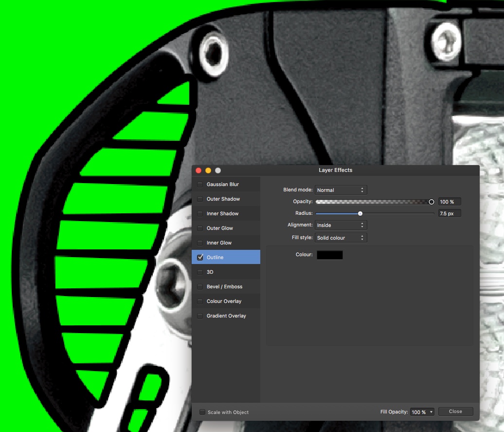Turn on the Outer Glow checkbox
504x432 pixels.
[x=200, y=228]
